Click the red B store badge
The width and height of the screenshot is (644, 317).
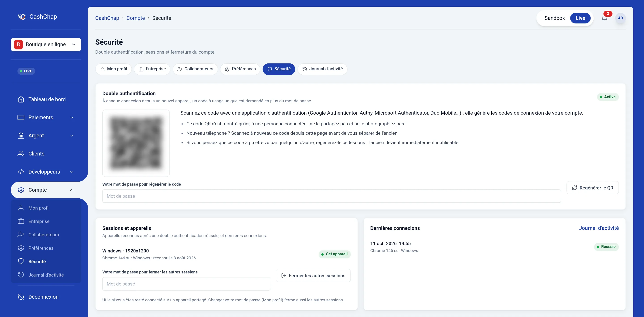(18, 44)
